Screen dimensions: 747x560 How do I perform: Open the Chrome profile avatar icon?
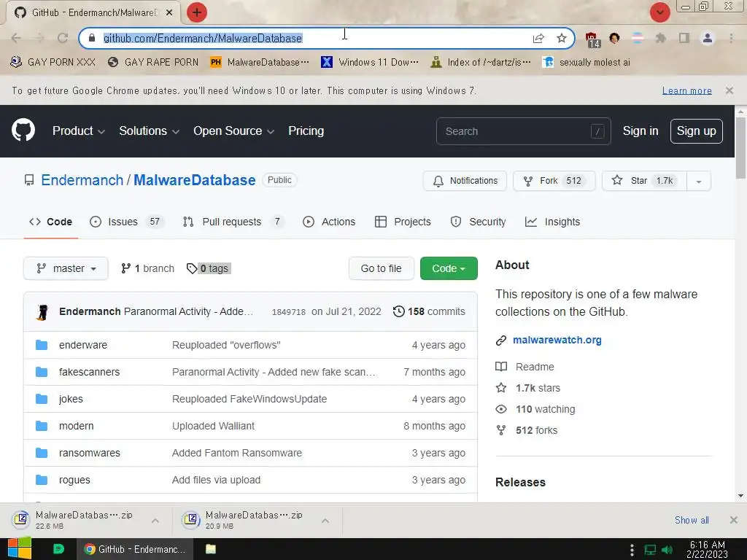coord(708,38)
